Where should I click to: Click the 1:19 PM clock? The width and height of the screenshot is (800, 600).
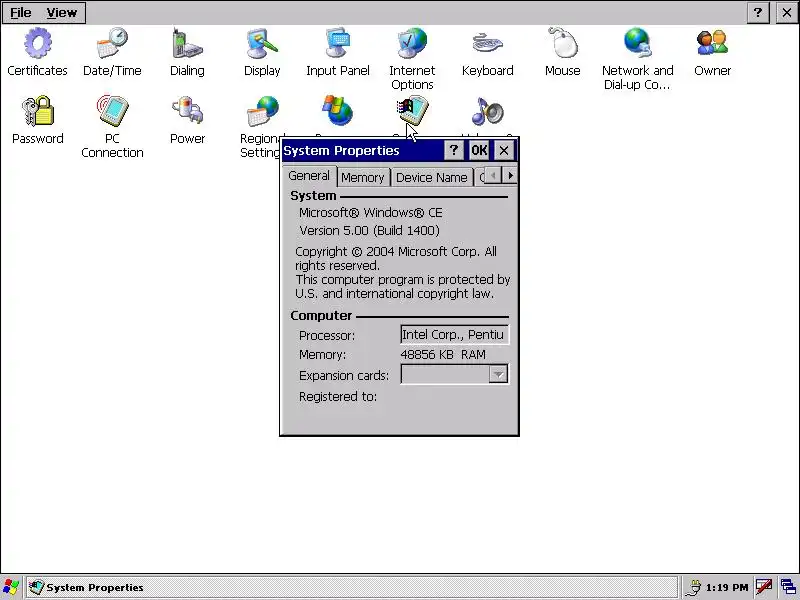tap(727, 587)
